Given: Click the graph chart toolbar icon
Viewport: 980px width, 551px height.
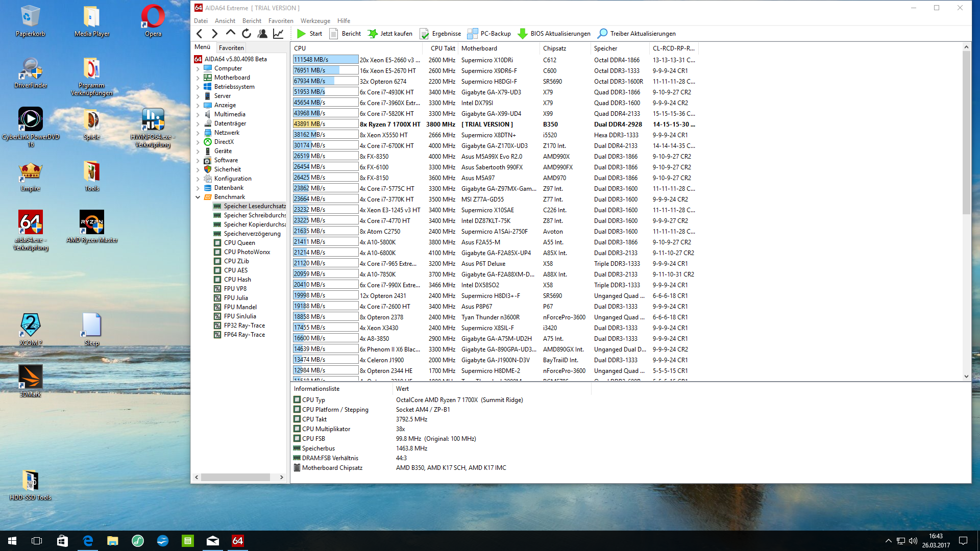Looking at the screenshot, I should point(278,34).
